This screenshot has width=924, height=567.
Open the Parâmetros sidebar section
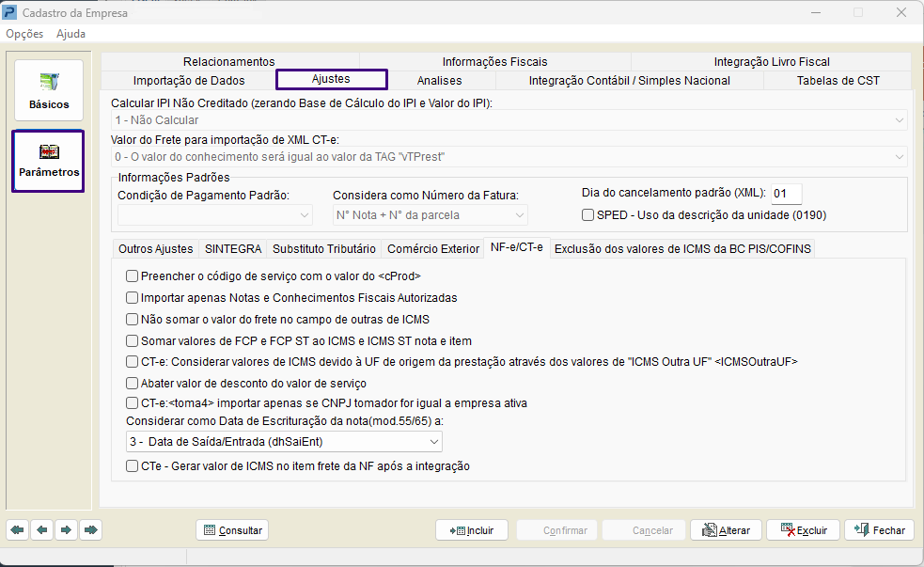48,161
